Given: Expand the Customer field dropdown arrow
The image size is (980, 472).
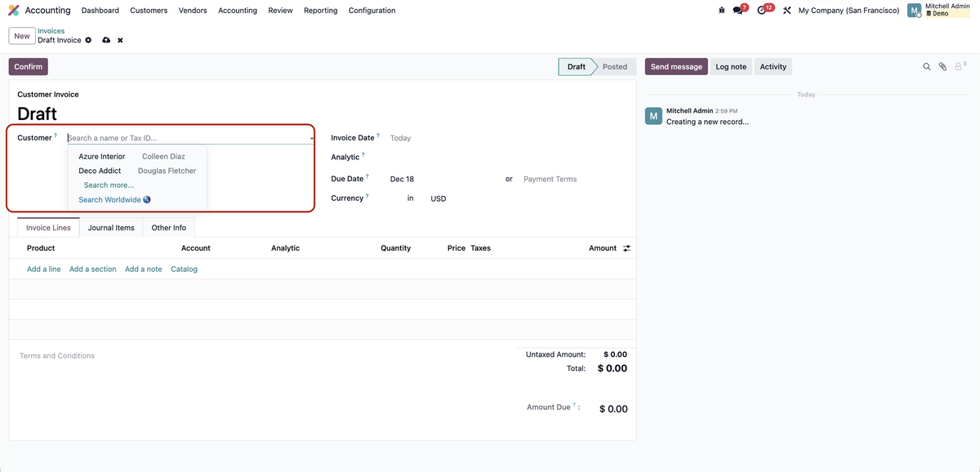Looking at the screenshot, I should pyautogui.click(x=312, y=139).
